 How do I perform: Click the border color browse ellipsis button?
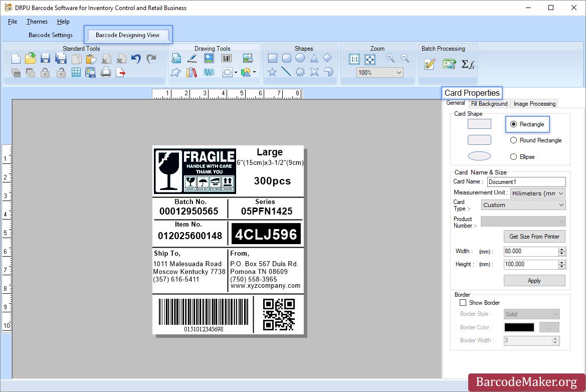click(x=549, y=327)
